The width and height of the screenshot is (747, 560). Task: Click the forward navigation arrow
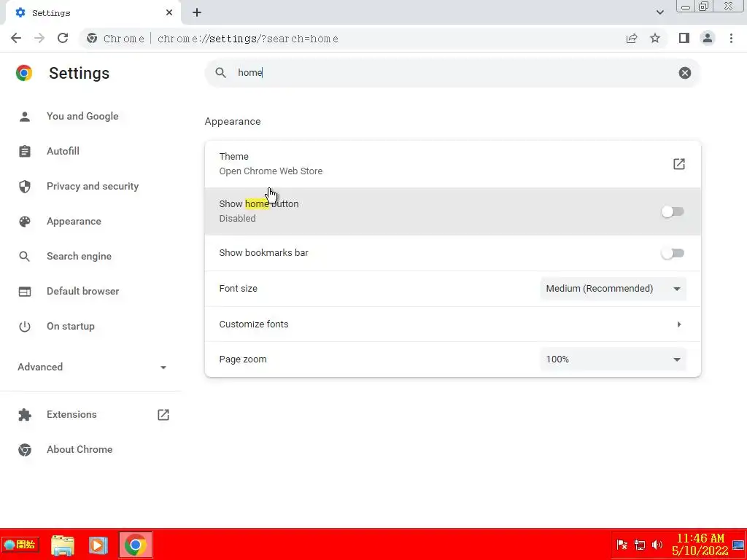tap(39, 39)
